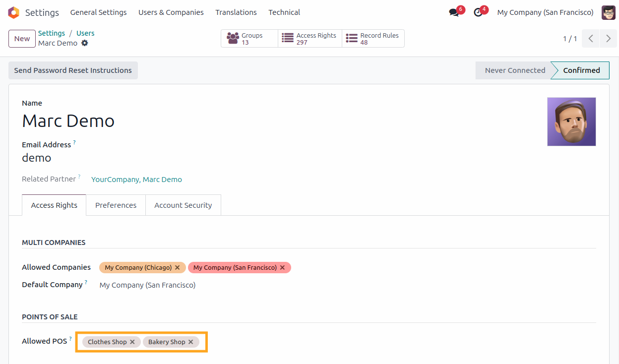
Task: Show Related Partner help tooltip mark
Action: [79, 177]
